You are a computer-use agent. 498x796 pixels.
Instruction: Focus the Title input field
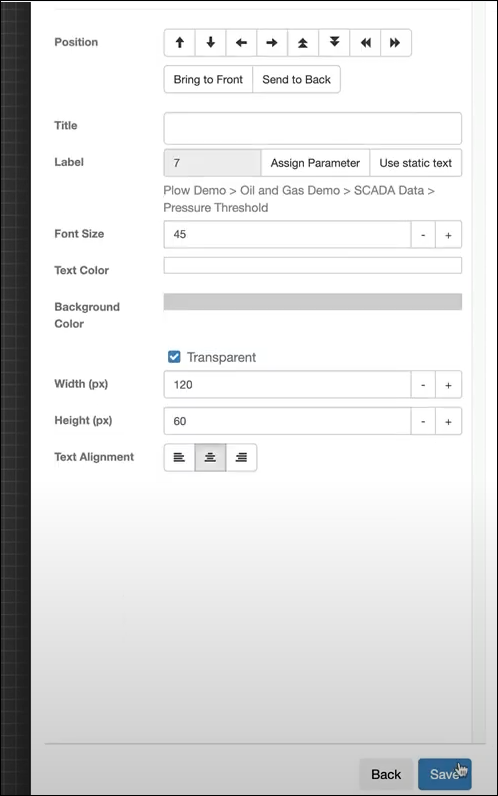point(313,128)
